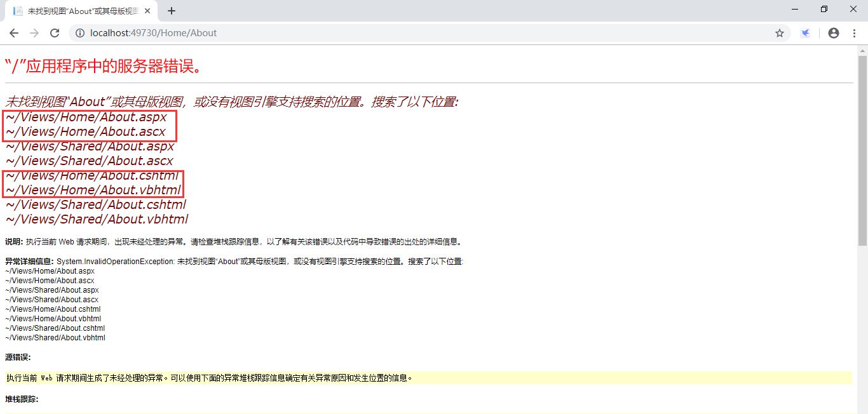Click the browser forward arrow
This screenshot has height=414, width=868.
point(34,33)
